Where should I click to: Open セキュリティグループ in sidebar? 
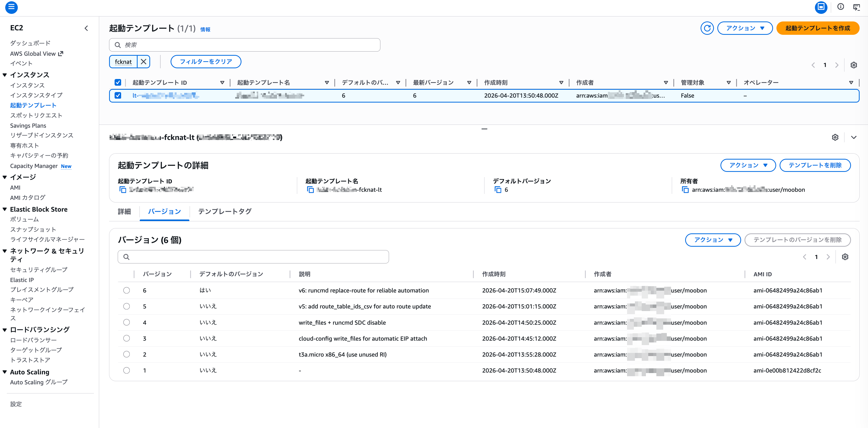[x=39, y=270]
